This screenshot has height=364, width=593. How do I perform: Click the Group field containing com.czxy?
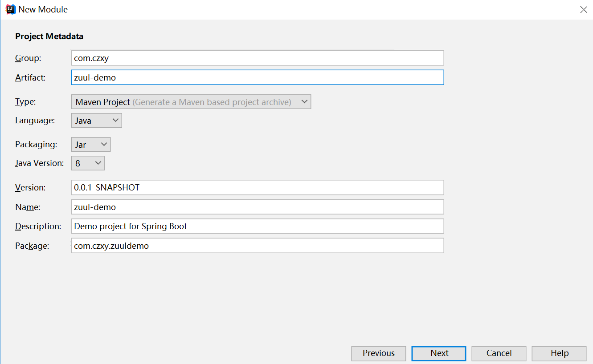coord(258,58)
